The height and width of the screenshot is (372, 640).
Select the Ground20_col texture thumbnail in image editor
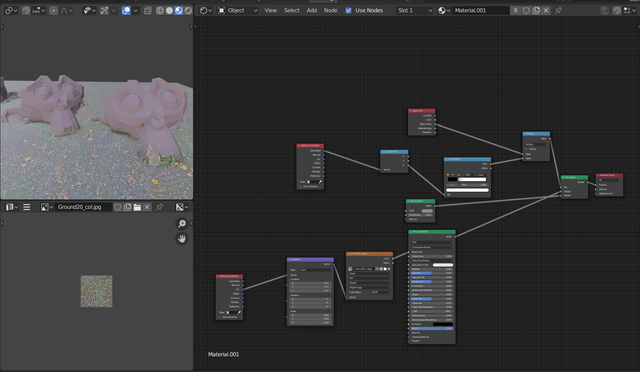[96, 291]
